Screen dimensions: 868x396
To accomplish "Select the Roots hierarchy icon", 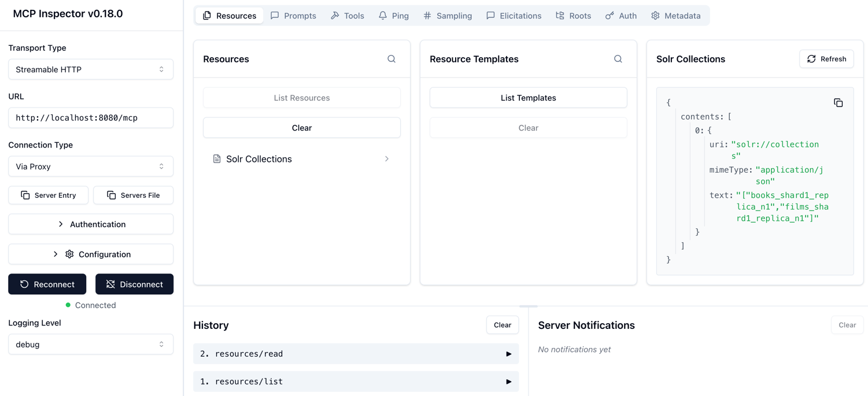I will pyautogui.click(x=559, y=16).
